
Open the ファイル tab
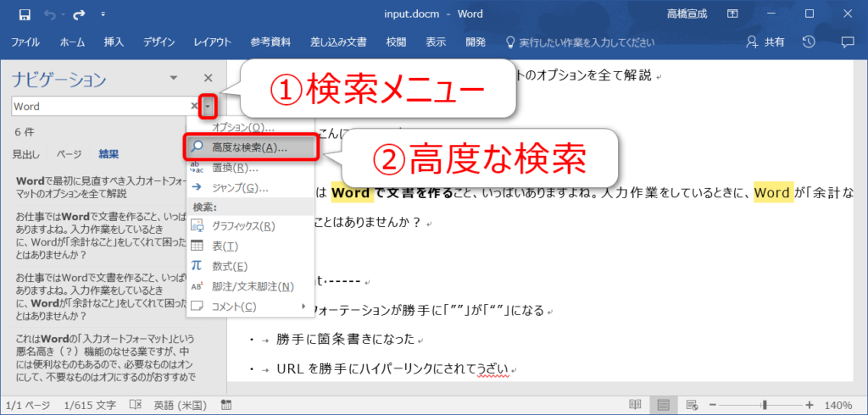click(x=25, y=42)
